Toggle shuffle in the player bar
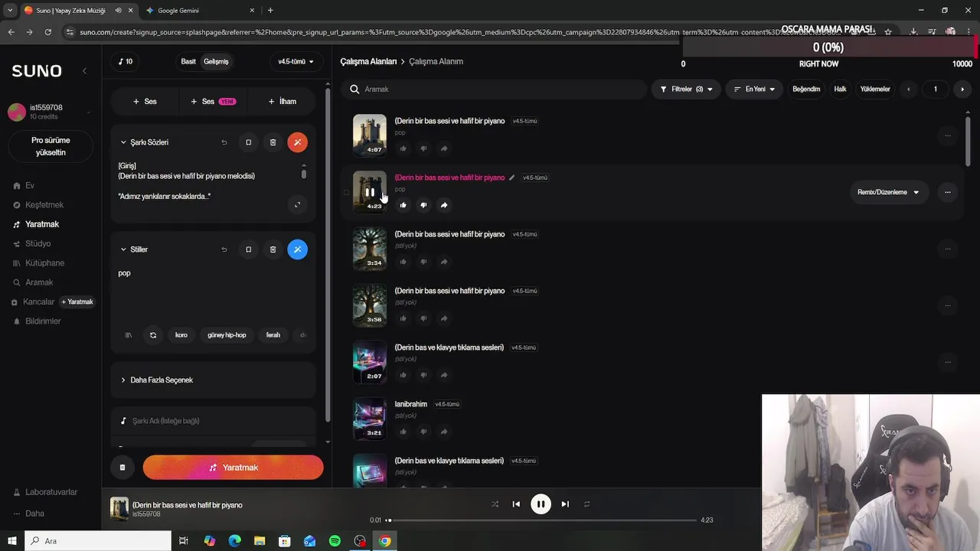Viewport: 980px width, 551px height. click(495, 504)
